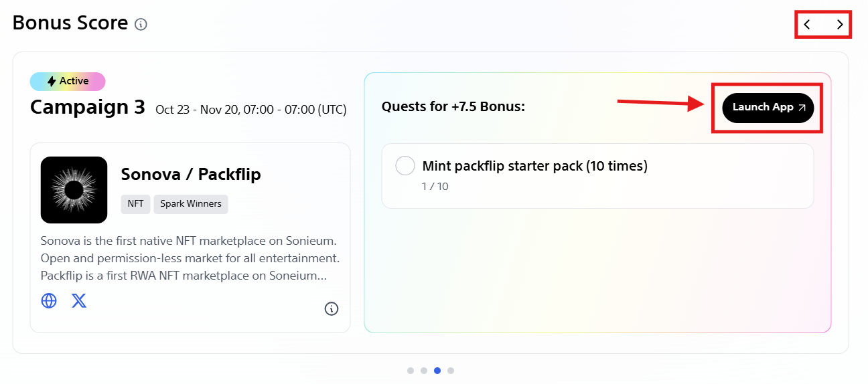Open the Sonova website globe icon
The height and width of the screenshot is (384, 868).
click(x=49, y=301)
